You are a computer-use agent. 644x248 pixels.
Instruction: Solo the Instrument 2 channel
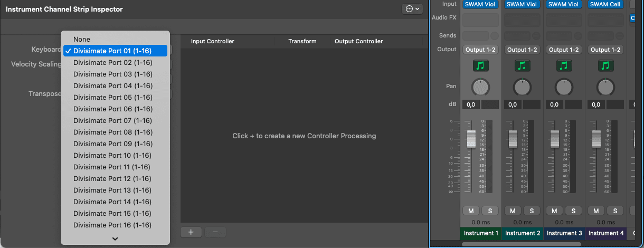pyautogui.click(x=532, y=211)
